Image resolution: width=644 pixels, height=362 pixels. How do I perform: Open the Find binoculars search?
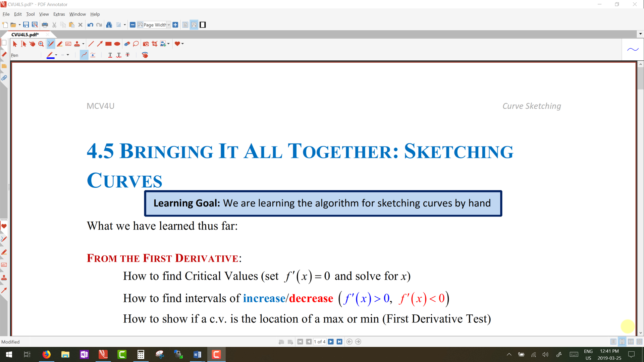coord(109,25)
